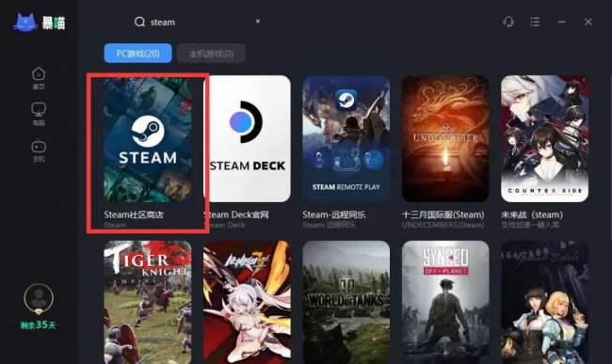Open the list menu icon
612x364 pixels.
pos(535,22)
